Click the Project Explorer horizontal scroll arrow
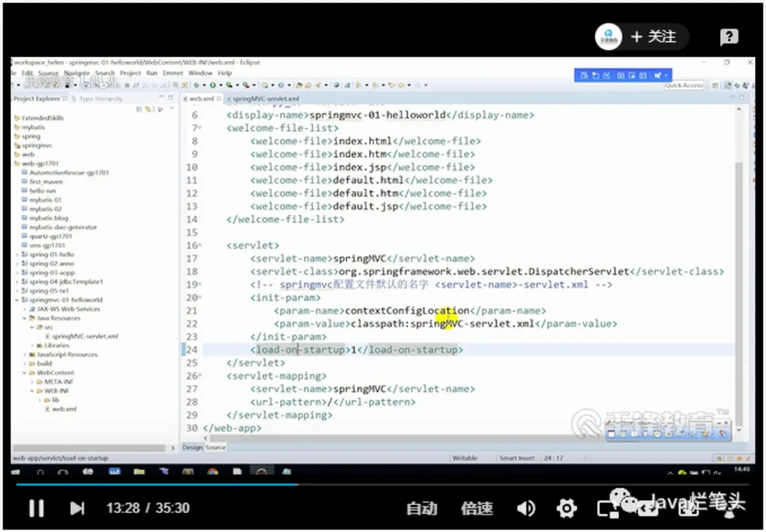Viewport: 766px width, 532px height. (x=173, y=448)
